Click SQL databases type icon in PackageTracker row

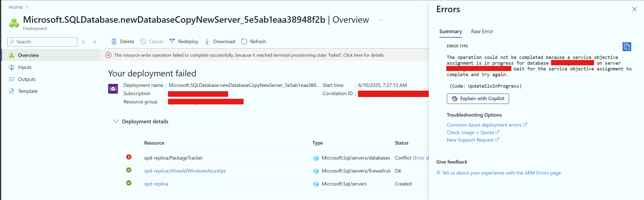click(x=316, y=158)
